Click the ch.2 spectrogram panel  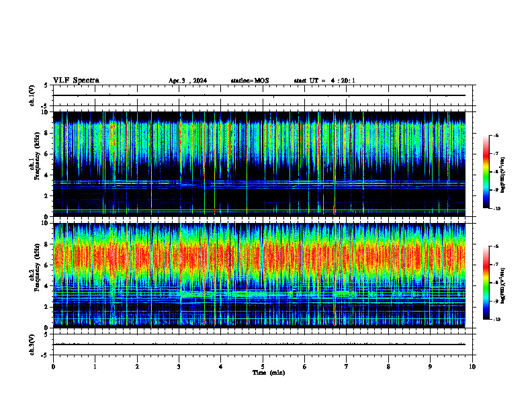coord(263,275)
